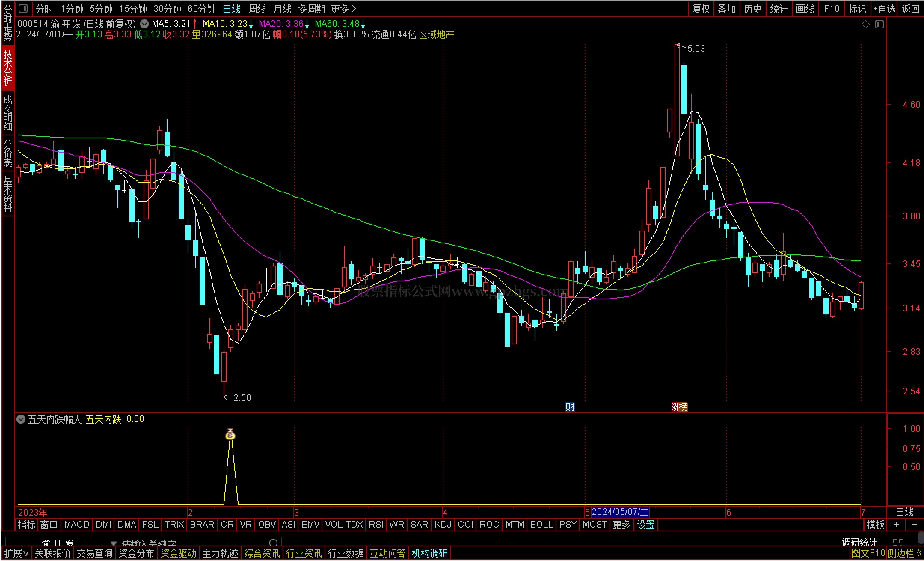The image size is (924, 561).
Task: Switch to the 1分钟 period
Action: pyautogui.click(x=72, y=9)
